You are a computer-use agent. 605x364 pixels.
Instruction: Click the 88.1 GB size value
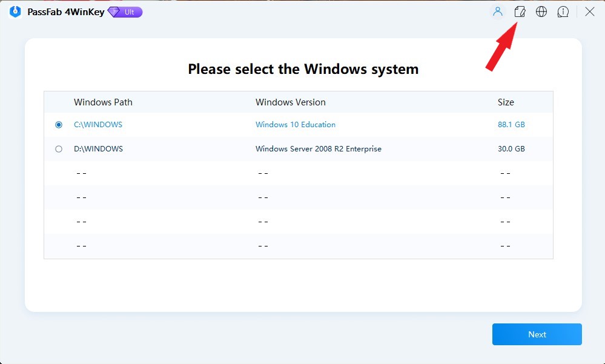(x=511, y=125)
